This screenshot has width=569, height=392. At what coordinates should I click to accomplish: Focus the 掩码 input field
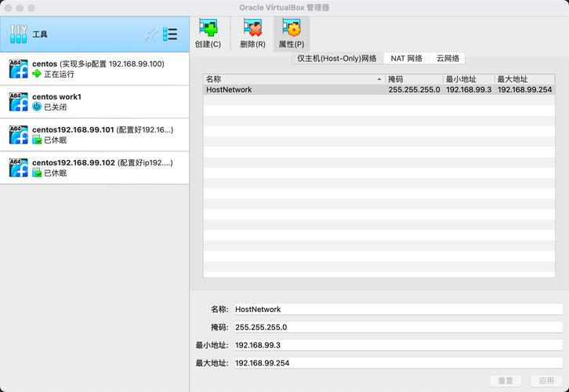pyautogui.click(x=398, y=327)
